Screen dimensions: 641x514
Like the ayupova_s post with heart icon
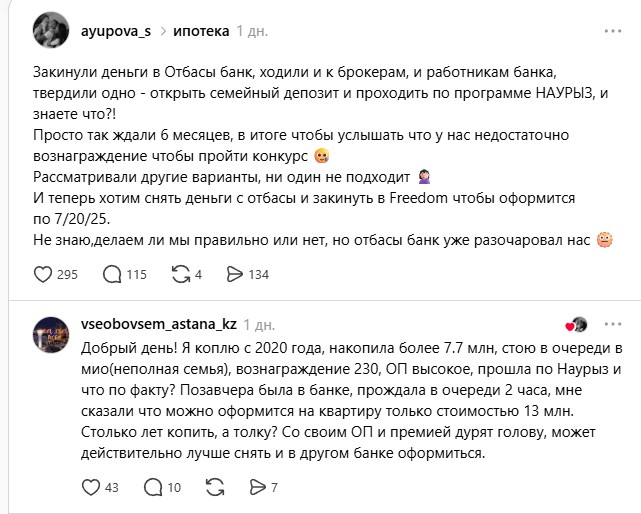pos(43,274)
